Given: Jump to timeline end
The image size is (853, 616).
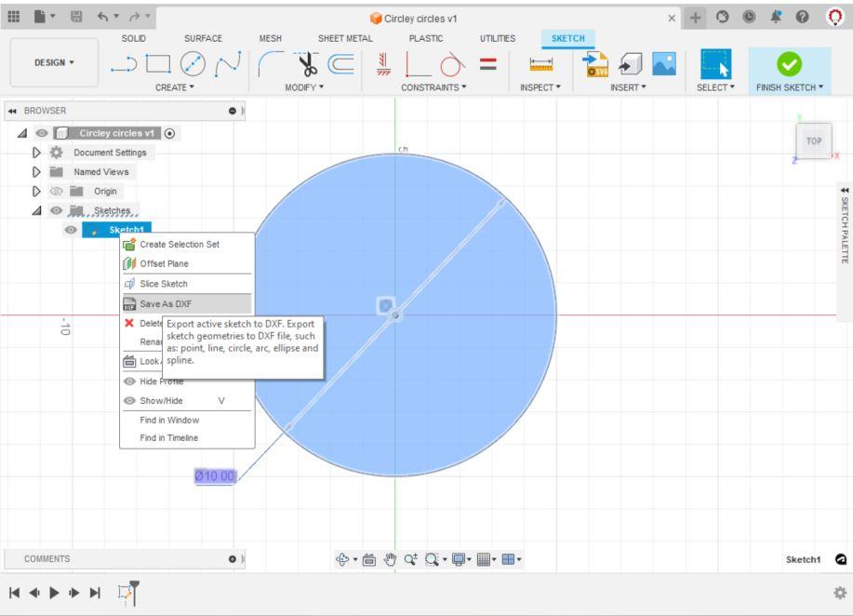Looking at the screenshot, I should (95, 592).
